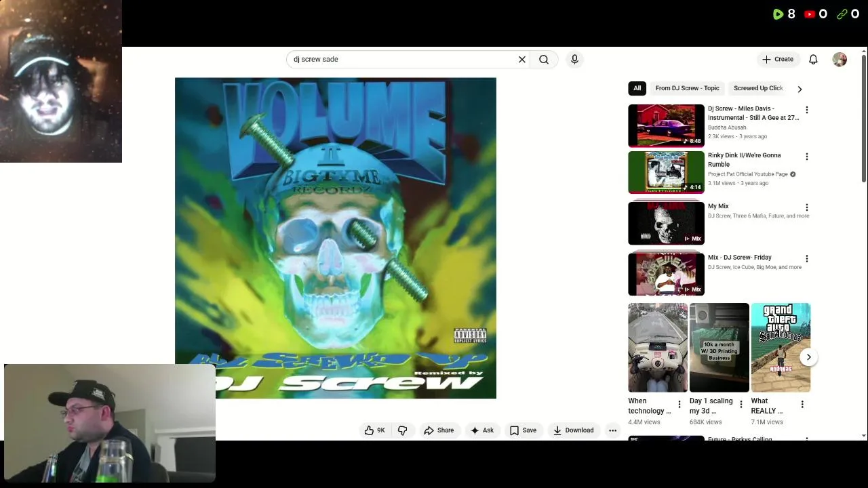Open the My Mix thumbnail

[x=666, y=223]
